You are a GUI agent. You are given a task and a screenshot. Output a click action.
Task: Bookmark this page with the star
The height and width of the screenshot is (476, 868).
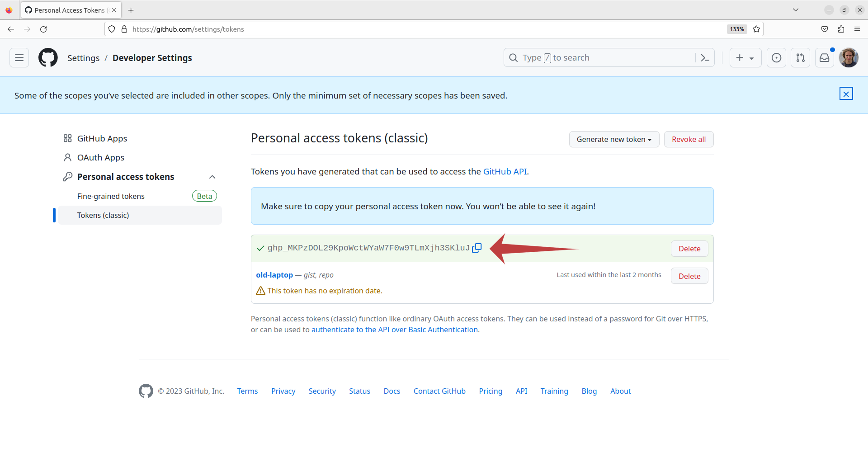pos(756,29)
